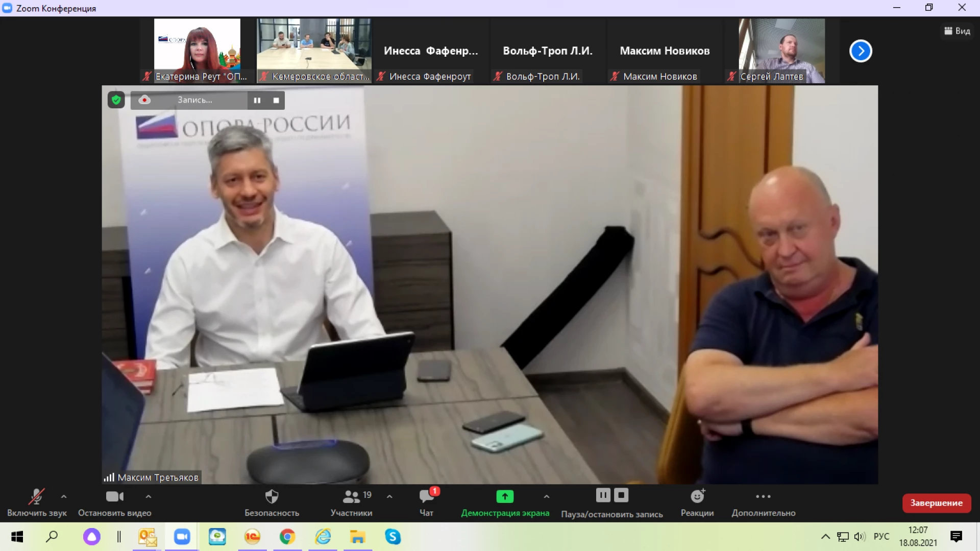Unmute microphone with Включить звук
The image size is (980, 551).
coord(37,503)
